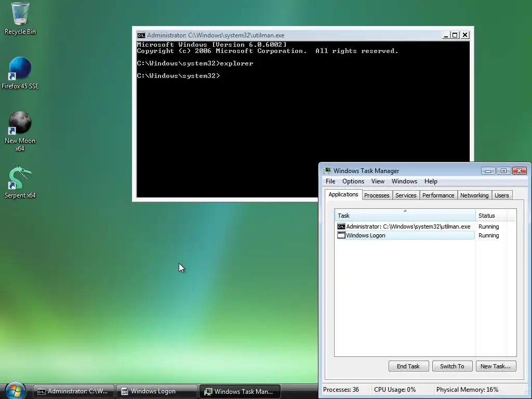Click the Processes: 36 status bar entry
Screen dimensions: 532x399
pyautogui.click(x=341, y=390)
